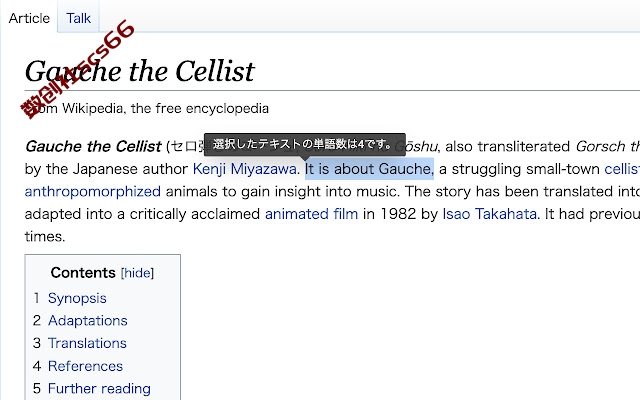Navigate to the References section

[x=85, y=366]
